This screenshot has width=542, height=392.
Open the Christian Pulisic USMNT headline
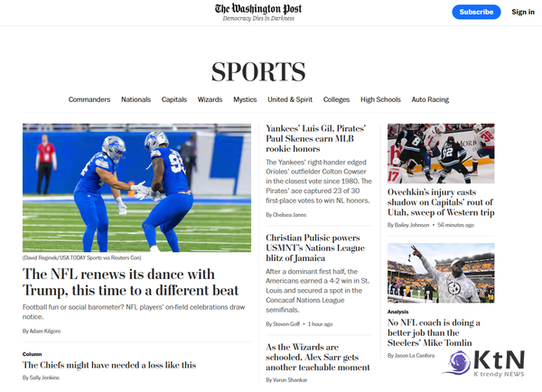click(315, 247)
